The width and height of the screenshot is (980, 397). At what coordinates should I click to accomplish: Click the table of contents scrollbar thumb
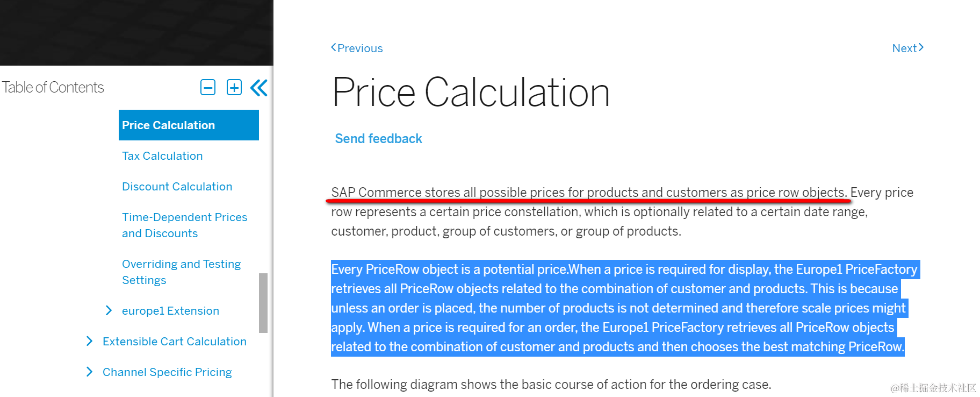pos(263,302)
